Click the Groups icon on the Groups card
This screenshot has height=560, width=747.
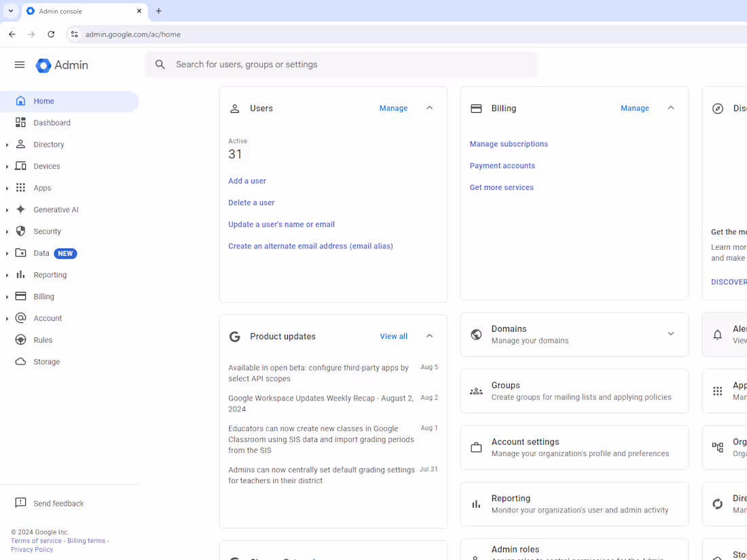pyautogui.click(x=476, y=391)
